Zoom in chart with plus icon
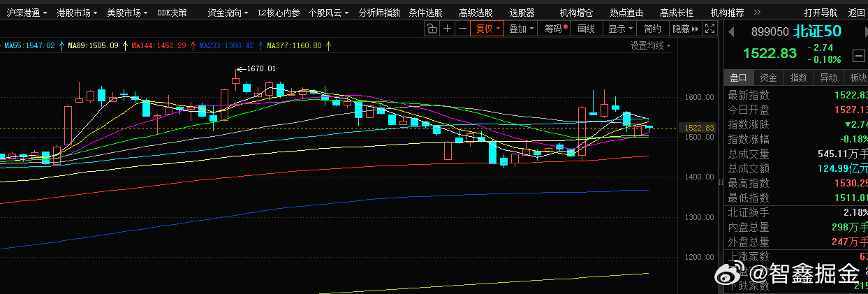 click(446, 29)
